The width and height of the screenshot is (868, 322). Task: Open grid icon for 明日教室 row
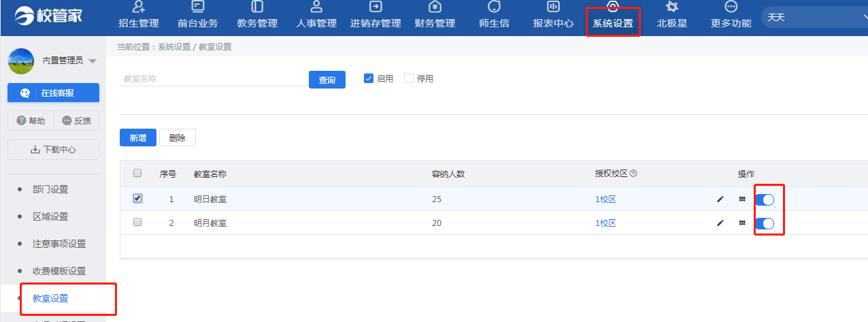742,199
